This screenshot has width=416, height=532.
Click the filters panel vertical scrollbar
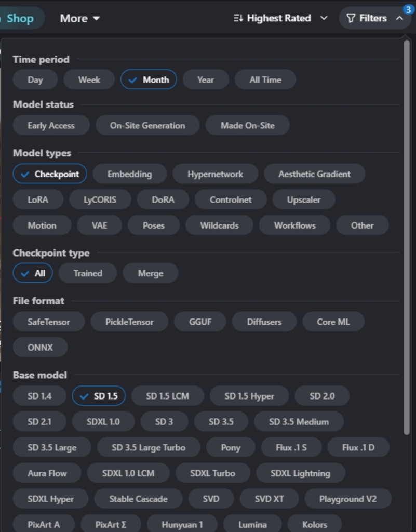click(x=407, y=237)
